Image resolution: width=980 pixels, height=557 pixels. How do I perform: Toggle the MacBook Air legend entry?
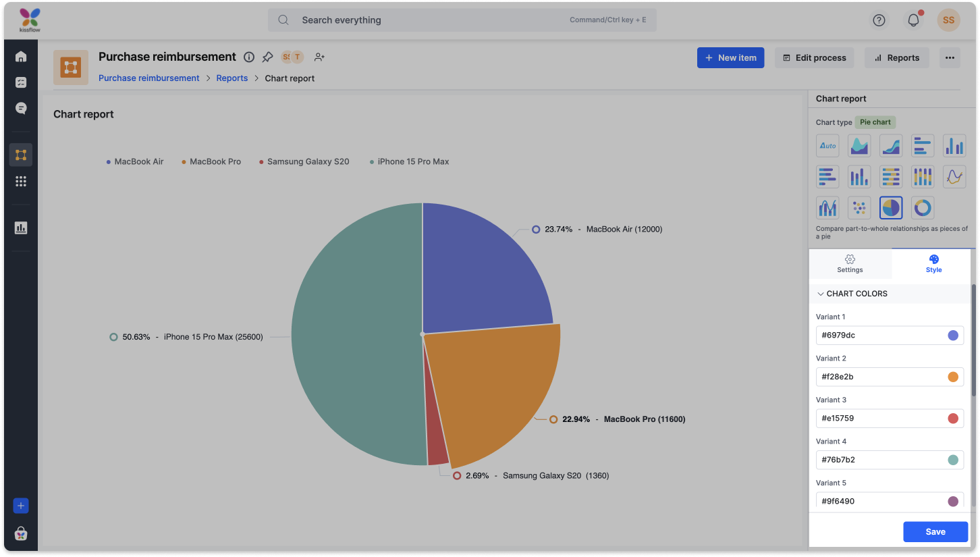135,162
